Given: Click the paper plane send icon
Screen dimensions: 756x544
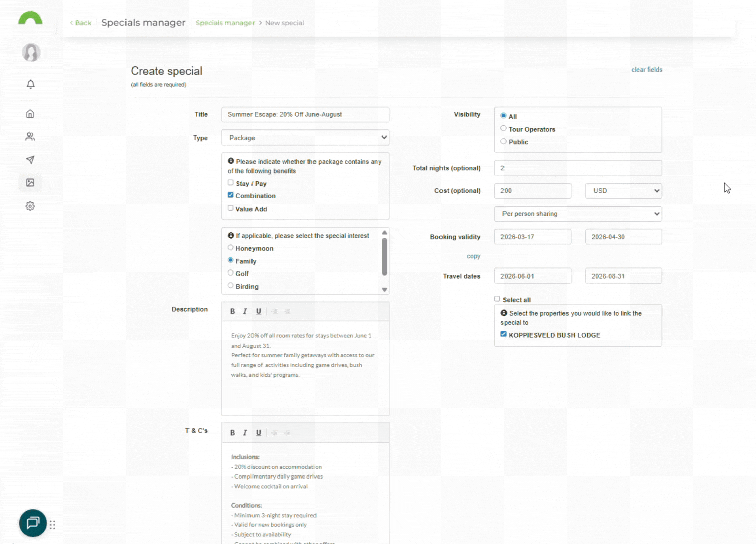Looking at the screenshot, I should (30, 160).
